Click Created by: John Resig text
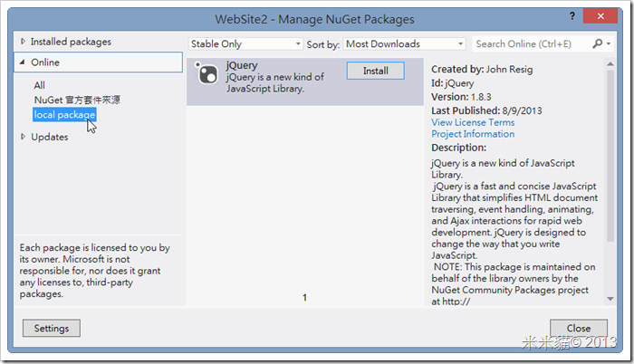The height and width of the screenshot is (364, 634). coord(482,69)
